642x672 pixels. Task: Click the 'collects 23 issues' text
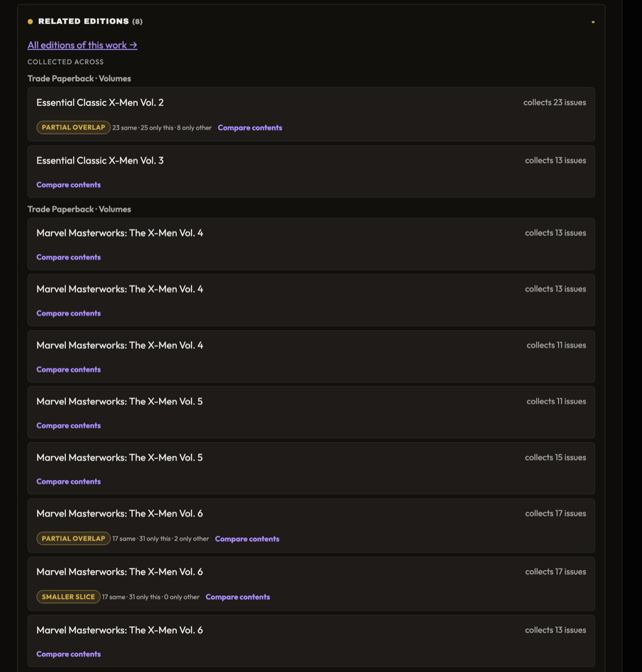tap(554, 103)
